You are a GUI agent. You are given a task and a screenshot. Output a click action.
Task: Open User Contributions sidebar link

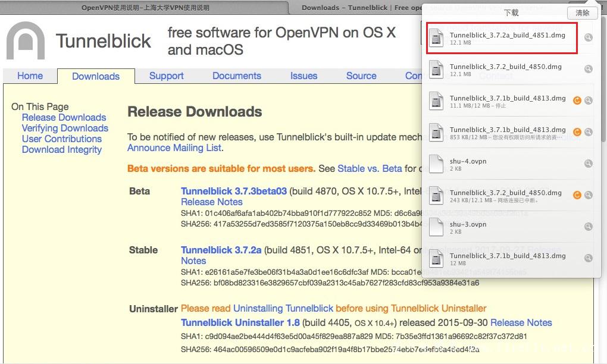click(62, 139)
